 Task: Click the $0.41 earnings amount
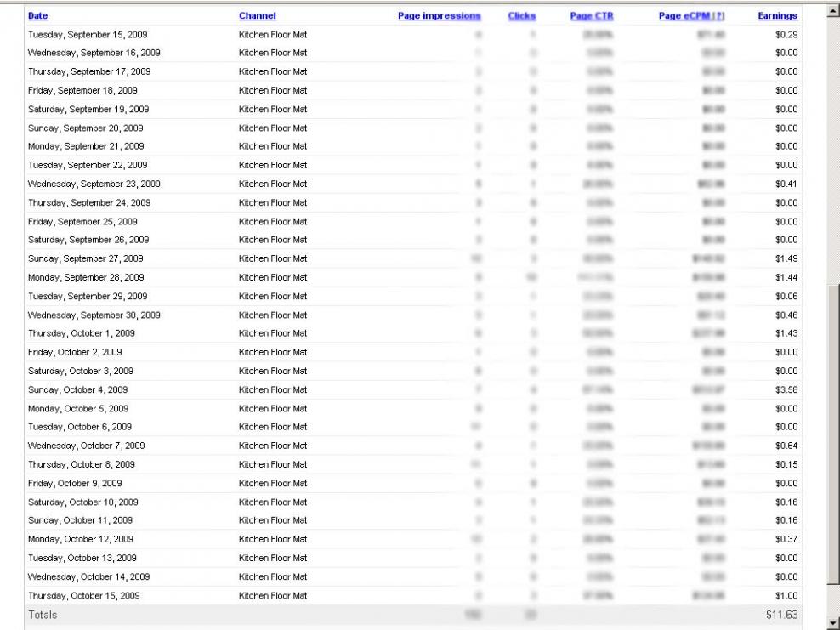786,184
